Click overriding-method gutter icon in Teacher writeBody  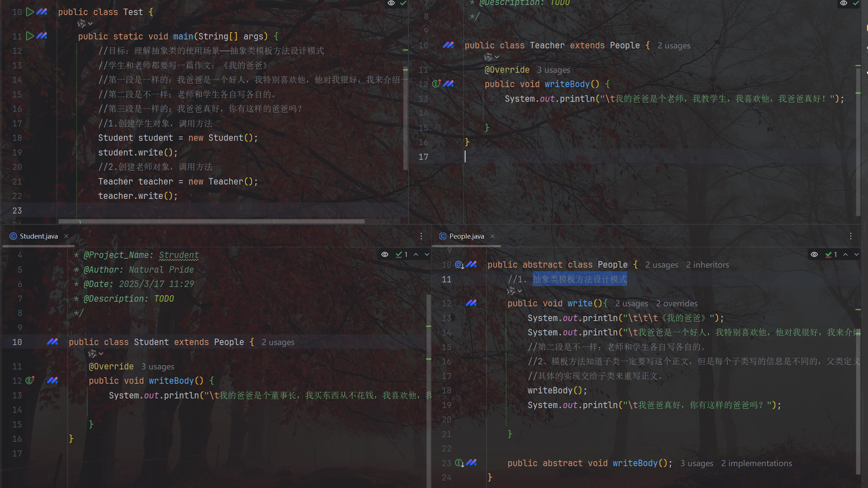436,84
